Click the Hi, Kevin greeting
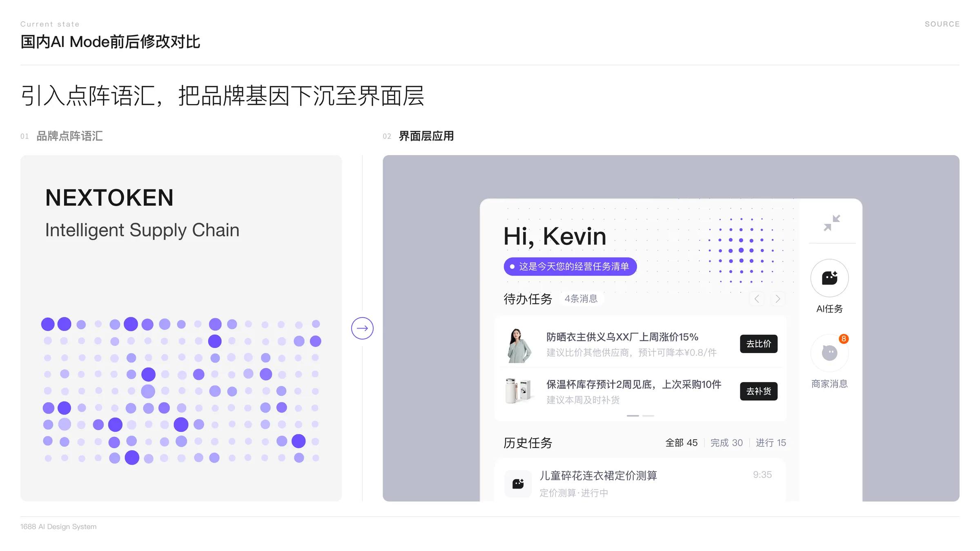 [555, 236]
